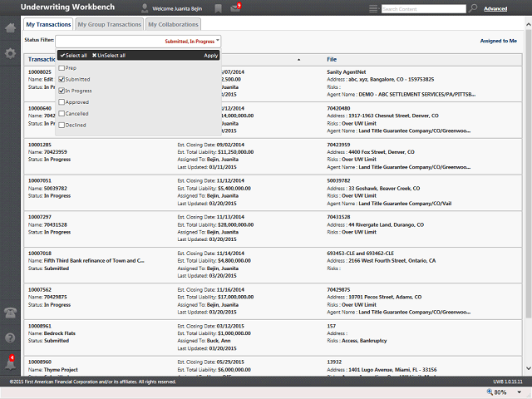532x399 pixels.
Task: Click the scrollbar down arrow
Action: (529, 368)
